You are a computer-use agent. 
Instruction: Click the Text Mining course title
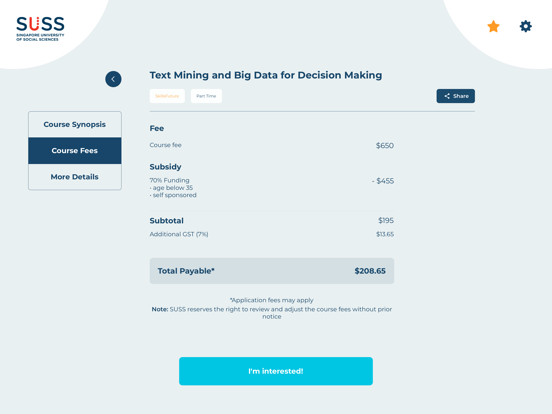pyautogui.click(x=266, y=75)
